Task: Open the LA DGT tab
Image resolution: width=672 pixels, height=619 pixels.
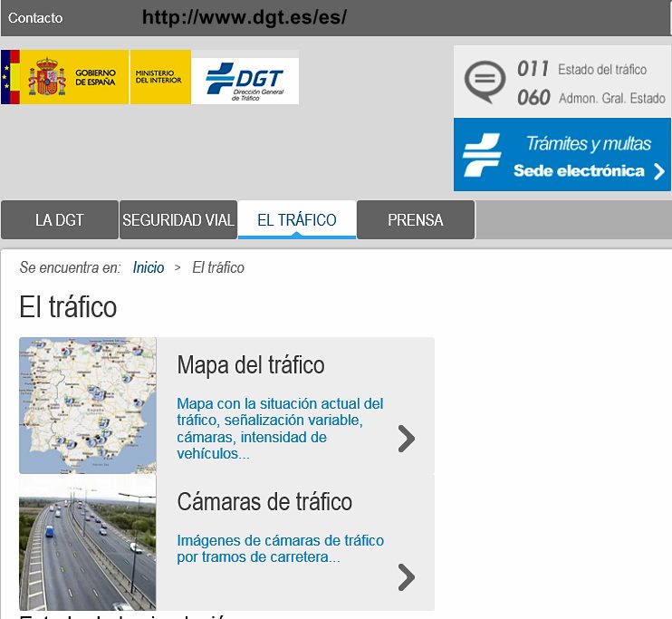Action: click(x=60, y=220)
